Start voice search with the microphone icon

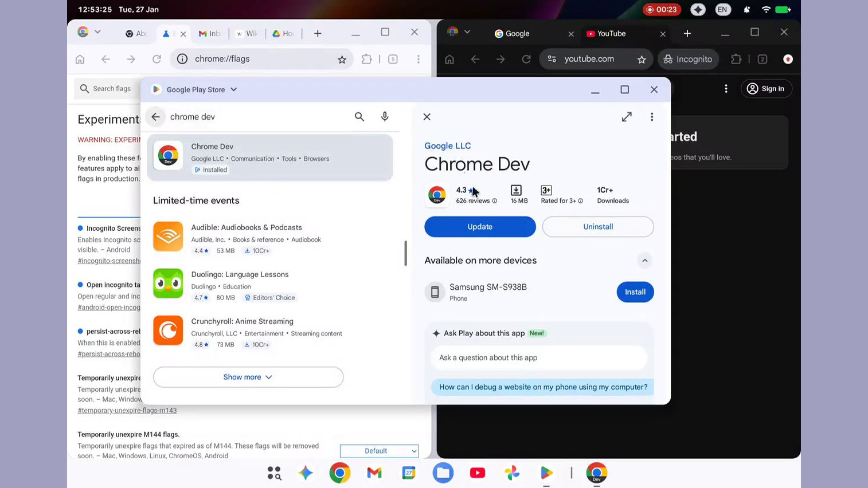[385, 116]
